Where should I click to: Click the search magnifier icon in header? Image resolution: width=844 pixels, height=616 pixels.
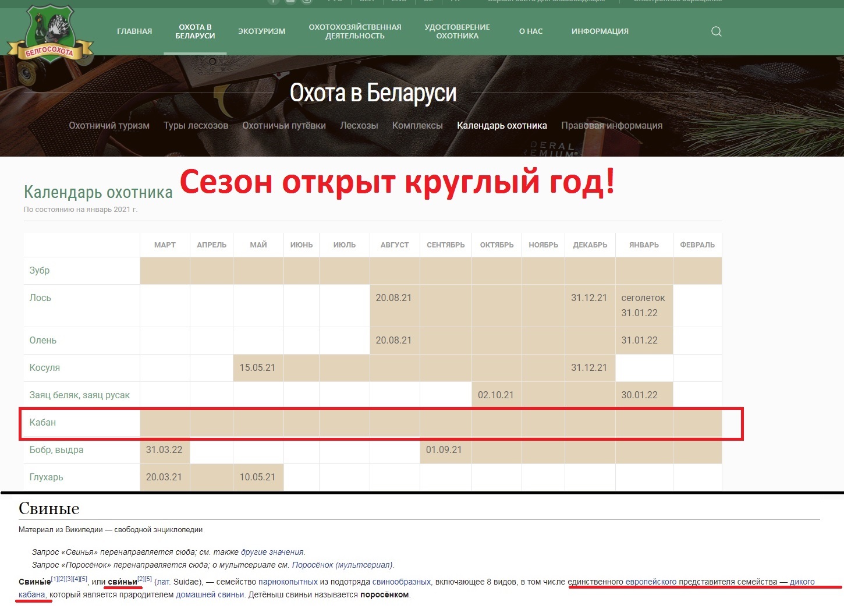tap(716, 31)
